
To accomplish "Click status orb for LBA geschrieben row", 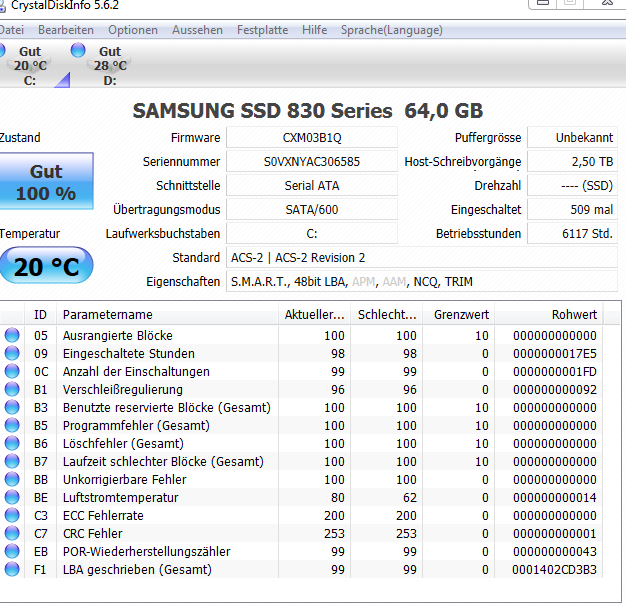I will 12,569.
